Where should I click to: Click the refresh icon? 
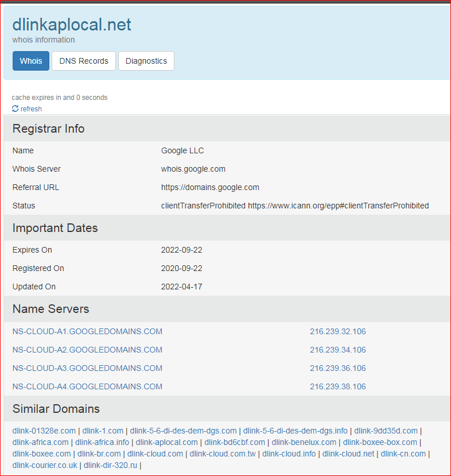[x=15, y=109]
